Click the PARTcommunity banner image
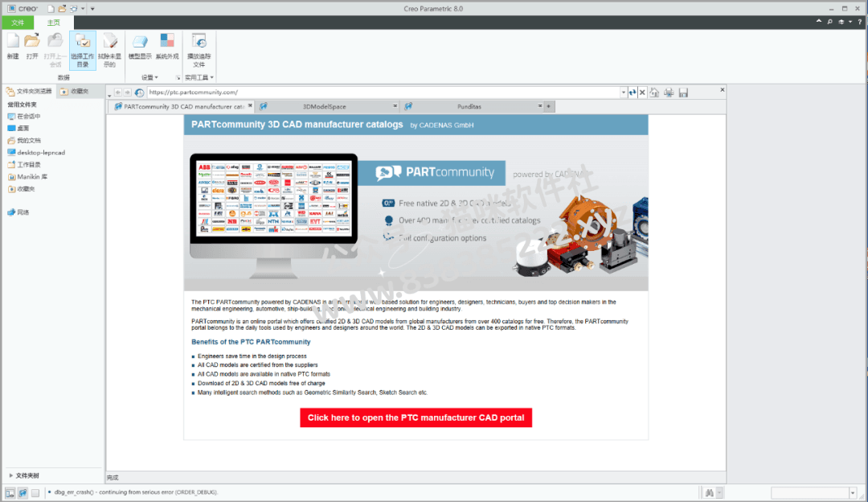 click(416, 212)
